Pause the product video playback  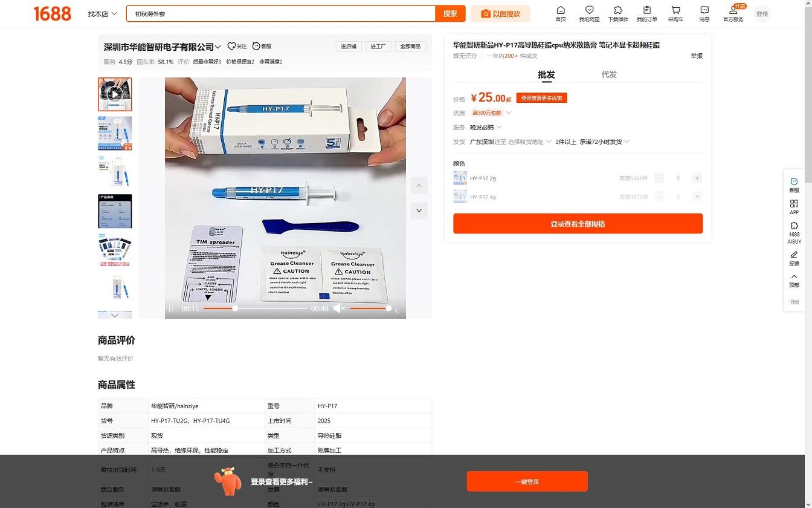coord(172,308)
